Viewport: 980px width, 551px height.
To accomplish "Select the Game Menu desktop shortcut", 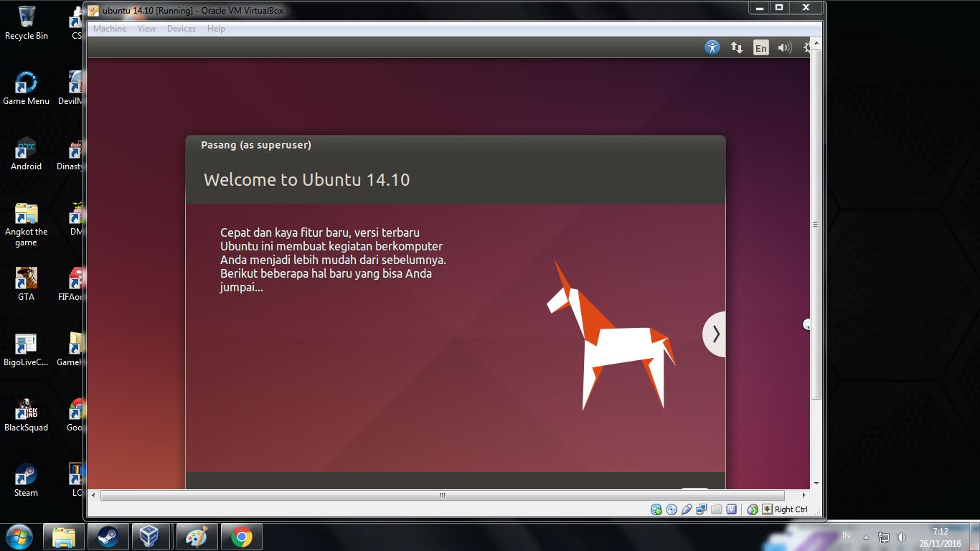I will [x=27, y=88].
